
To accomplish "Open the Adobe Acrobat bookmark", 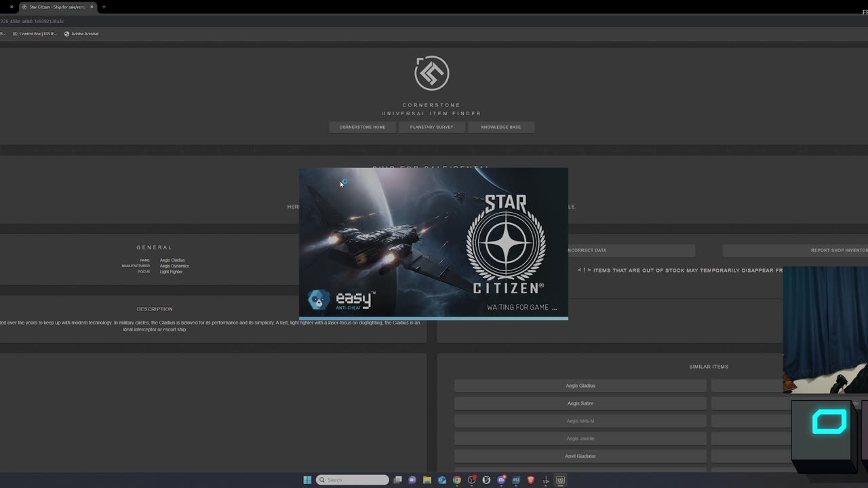I will point(81,34).
